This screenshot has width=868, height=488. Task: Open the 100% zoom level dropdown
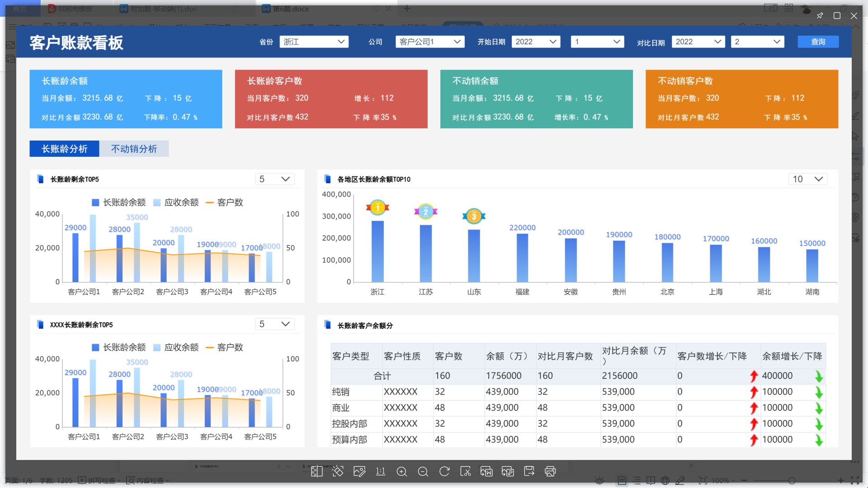[723, 481]
